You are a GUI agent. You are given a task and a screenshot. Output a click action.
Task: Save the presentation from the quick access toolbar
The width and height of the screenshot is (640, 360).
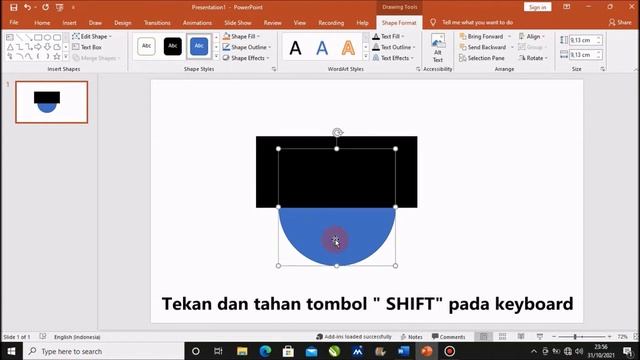pyautogui.click(x=13, y=7)
